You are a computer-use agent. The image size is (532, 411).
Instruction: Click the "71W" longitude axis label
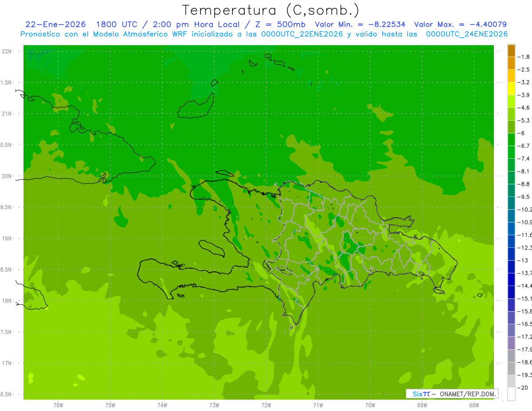tap(318, 405)
